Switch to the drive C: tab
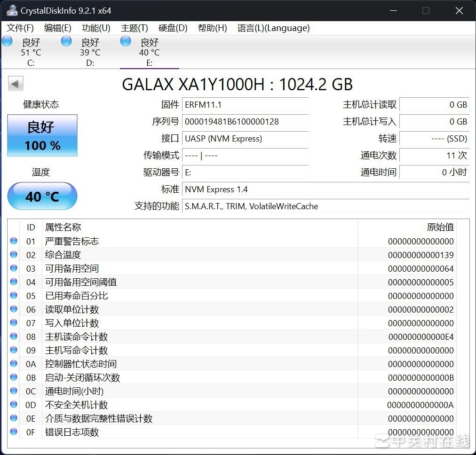 pos(31,51)
